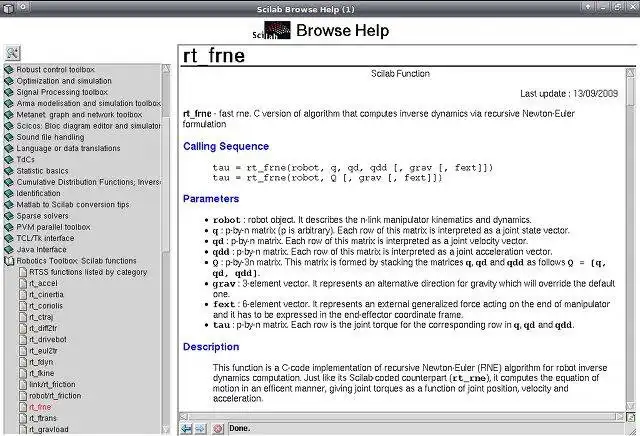This screenshot has width=640, height=436.
Task: Select the highlighted rt_frne entry
Action: coord(40,407)
